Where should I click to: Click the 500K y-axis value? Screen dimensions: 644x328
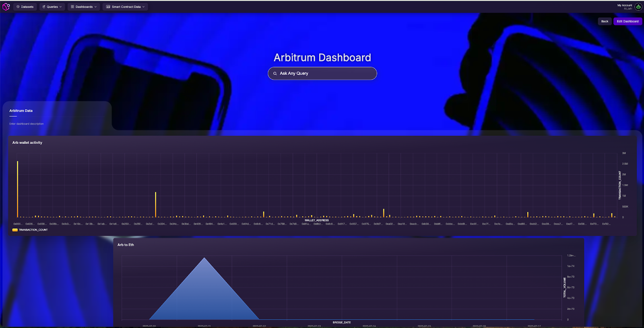click(625, 207)
